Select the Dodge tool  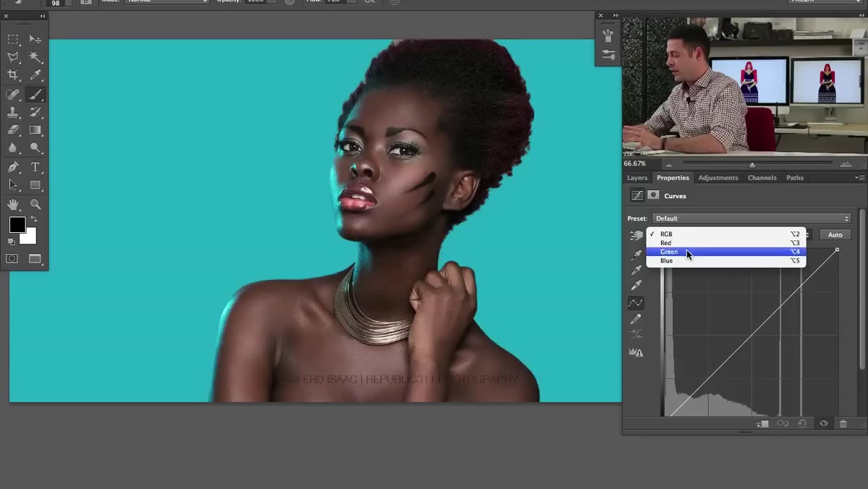[x=35, y=148]
